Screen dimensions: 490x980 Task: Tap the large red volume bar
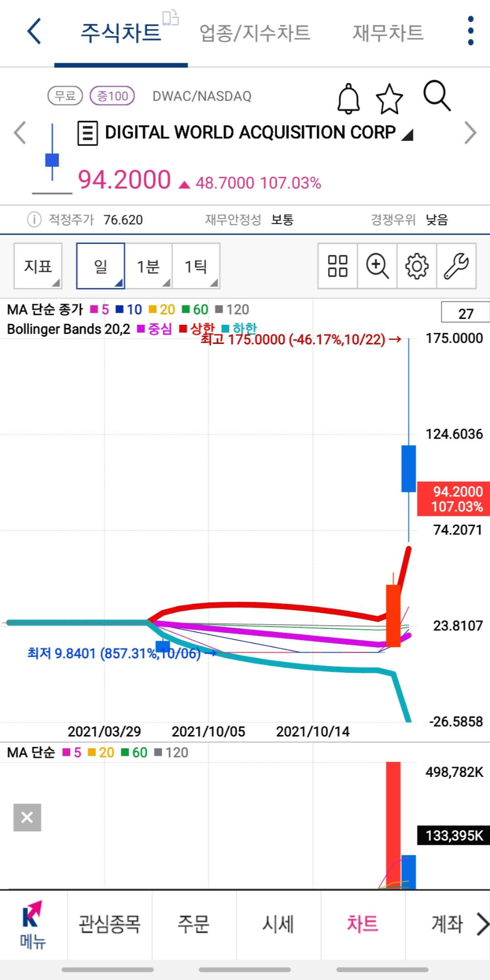click(393, 826)
